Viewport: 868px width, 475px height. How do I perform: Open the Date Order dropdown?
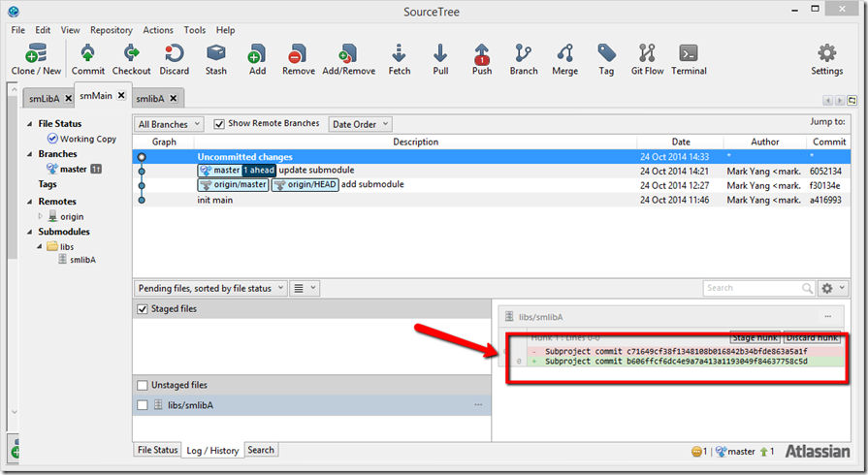[360, 124]
